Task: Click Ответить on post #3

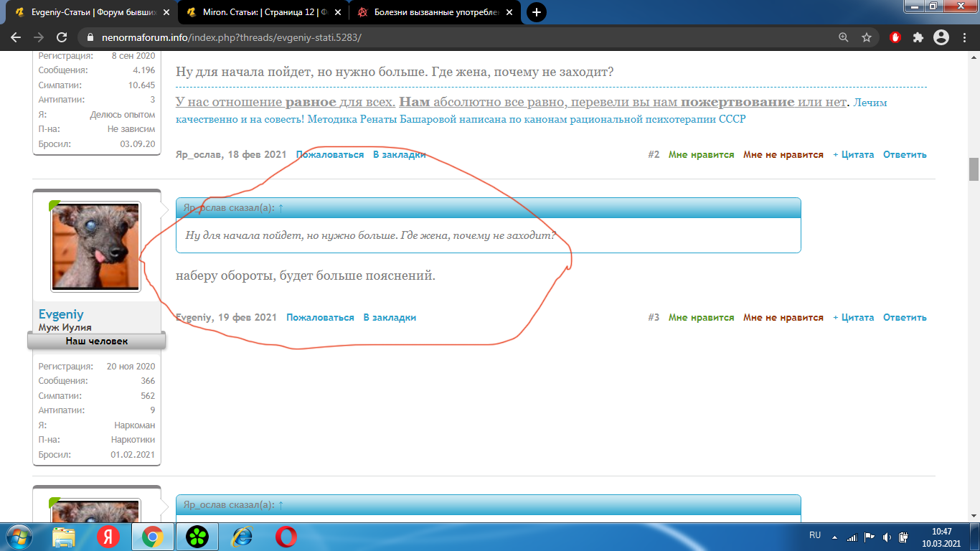Action: click(x=905, y=317)
